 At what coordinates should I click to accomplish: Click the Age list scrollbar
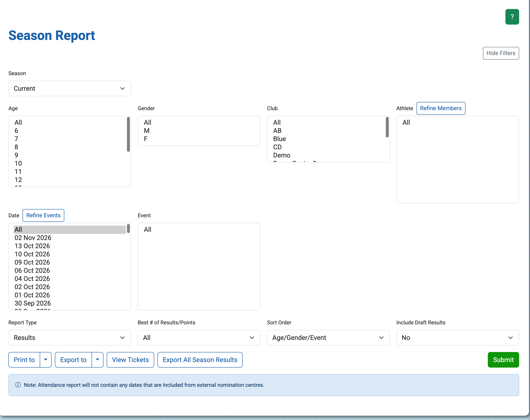[128, 134]
